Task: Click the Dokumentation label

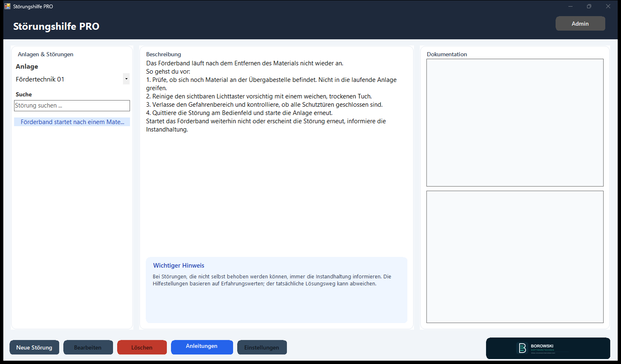Action: coord(447,54)
